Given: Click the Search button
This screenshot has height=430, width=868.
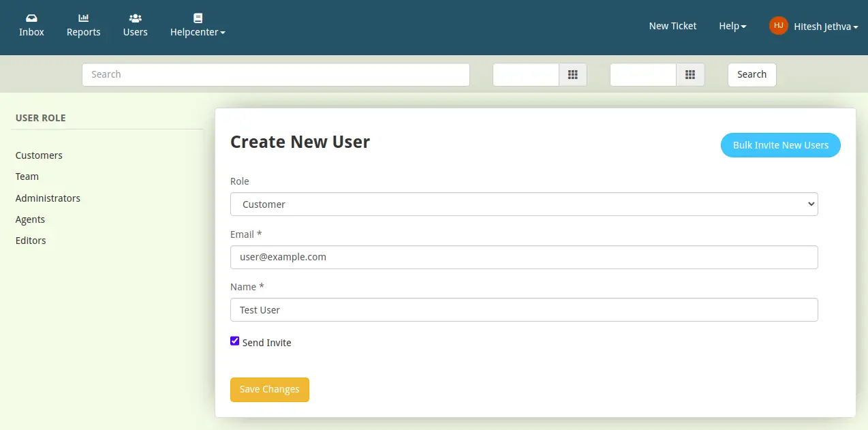Looking at the screenshot, I should [751, 75].
